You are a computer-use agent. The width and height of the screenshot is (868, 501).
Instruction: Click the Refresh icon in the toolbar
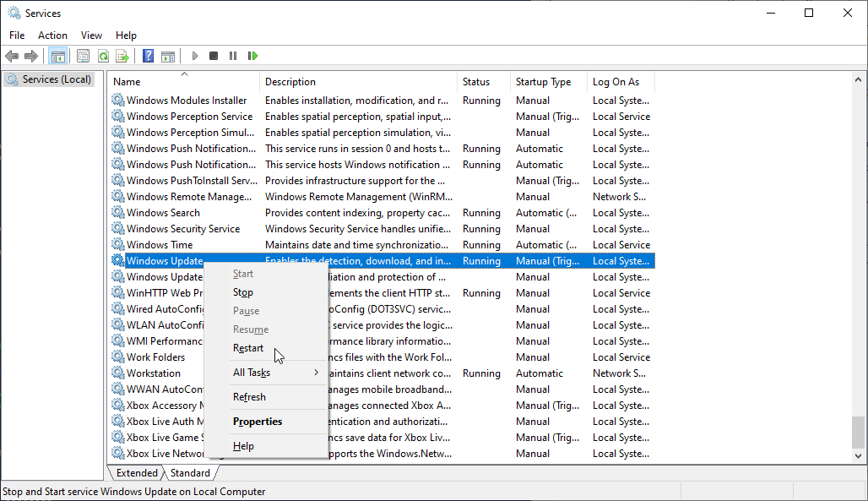point(103,56)
